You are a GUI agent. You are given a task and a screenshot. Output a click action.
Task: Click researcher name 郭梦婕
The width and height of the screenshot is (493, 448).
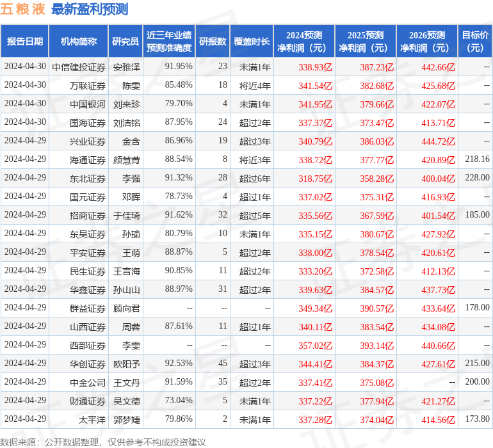126,420
